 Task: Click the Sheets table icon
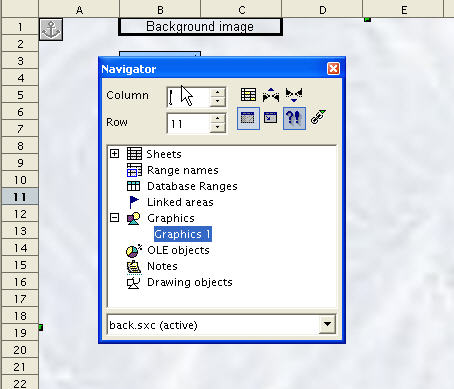(134, 154)
